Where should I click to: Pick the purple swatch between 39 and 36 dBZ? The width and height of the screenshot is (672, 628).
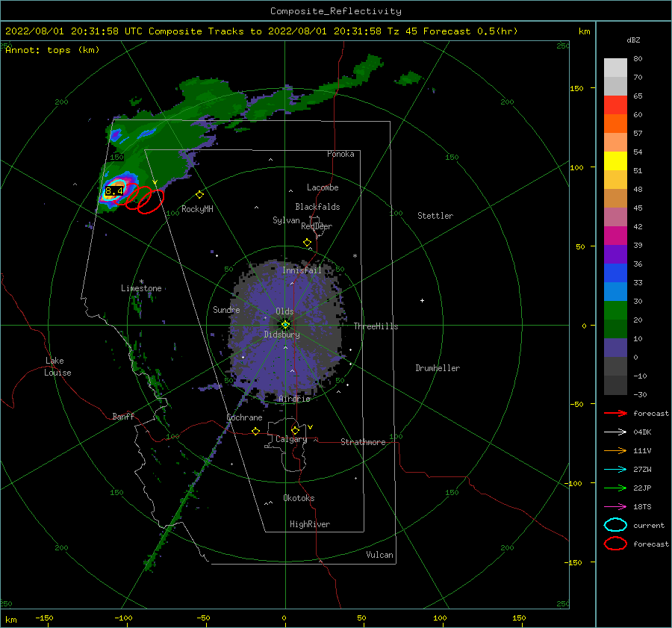point(615,254)
